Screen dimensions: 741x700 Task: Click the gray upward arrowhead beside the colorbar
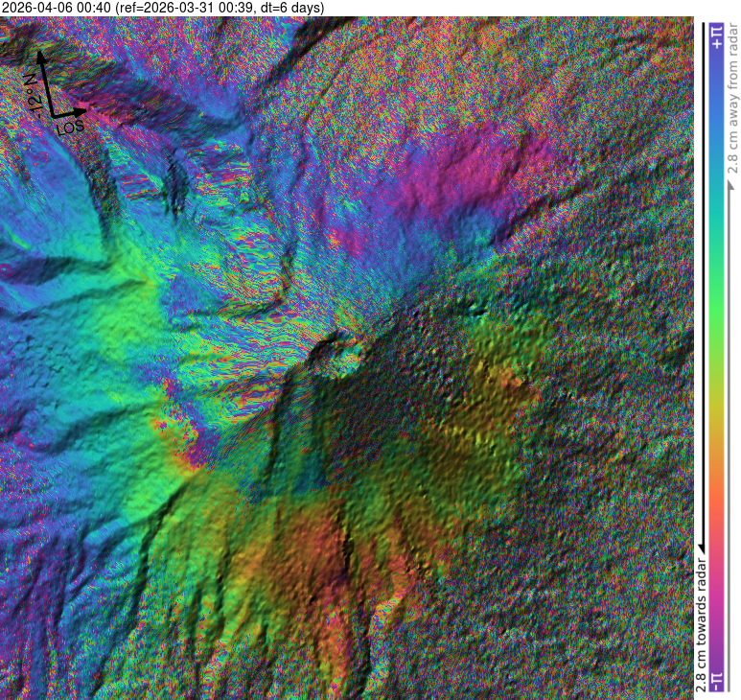730,186
